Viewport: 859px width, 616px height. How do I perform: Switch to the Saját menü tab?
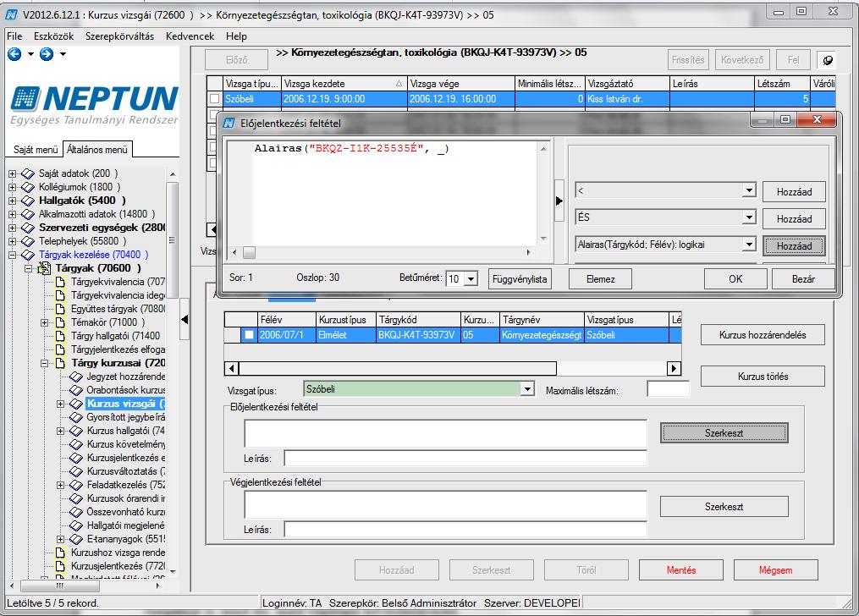(36, 150)
